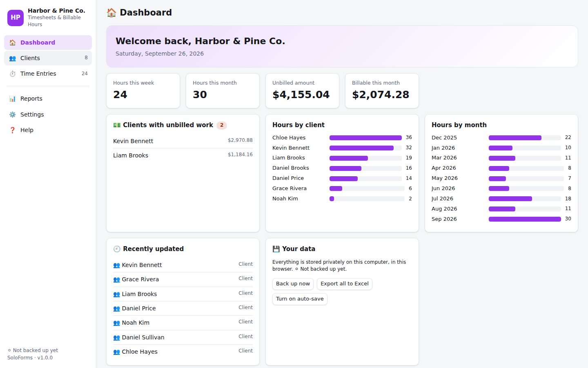Click Chloe Hayes hours bar in Hours by client
Screen dimensions: 588x368
click(x=365, y=138)
